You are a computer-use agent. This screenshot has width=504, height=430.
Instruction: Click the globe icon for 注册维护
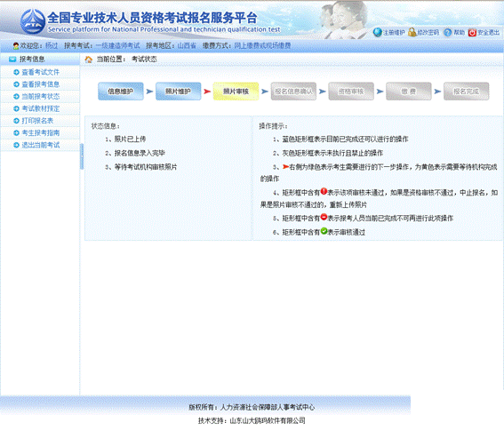378,32
